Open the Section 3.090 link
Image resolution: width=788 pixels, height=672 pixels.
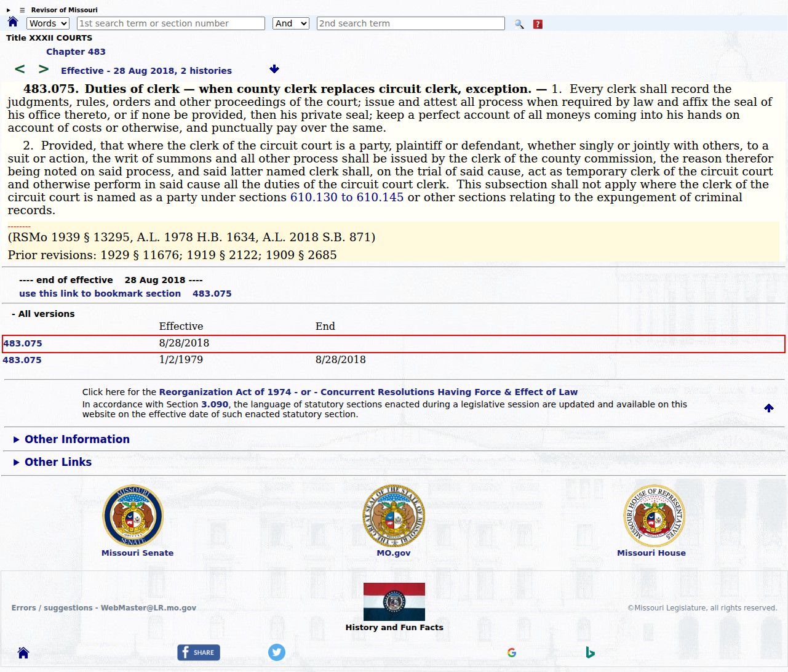click(215, 404)
